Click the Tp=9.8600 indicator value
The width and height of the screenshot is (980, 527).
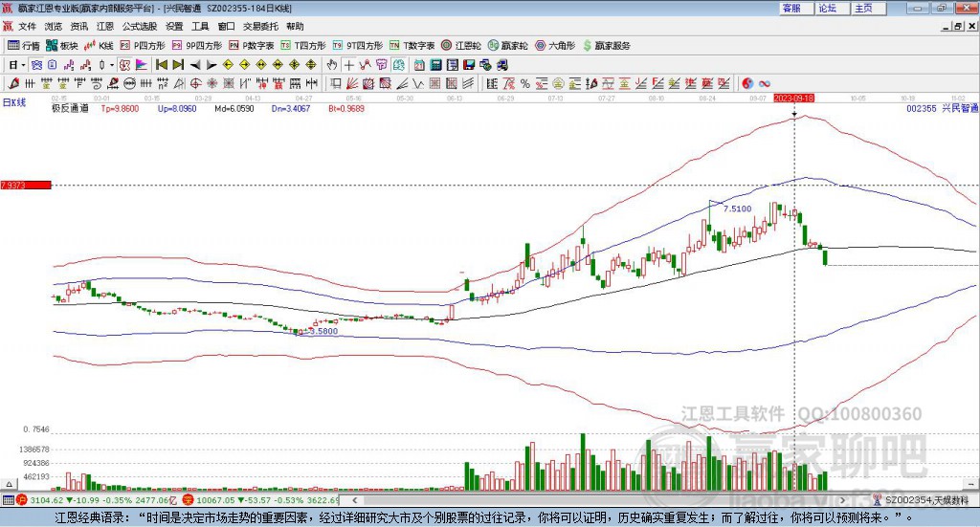[x=120, y=109]
